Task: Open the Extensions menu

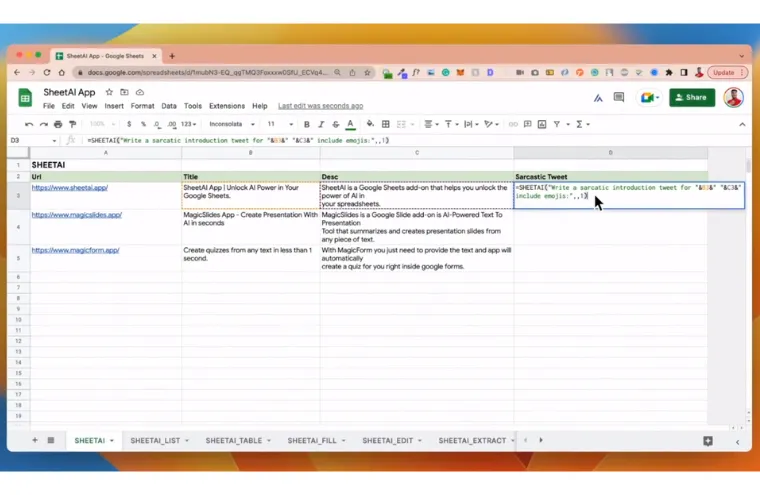Action: [x=227, y=106]
